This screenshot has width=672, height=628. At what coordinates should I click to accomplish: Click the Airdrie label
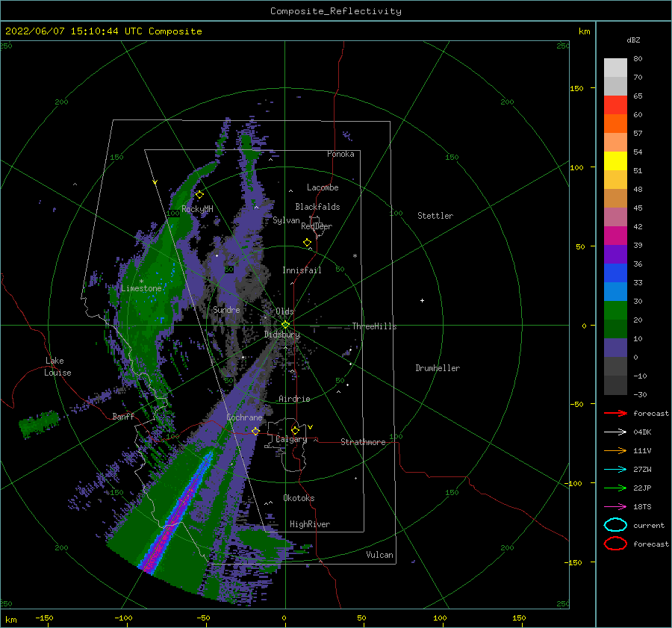[x=294, y=399]
